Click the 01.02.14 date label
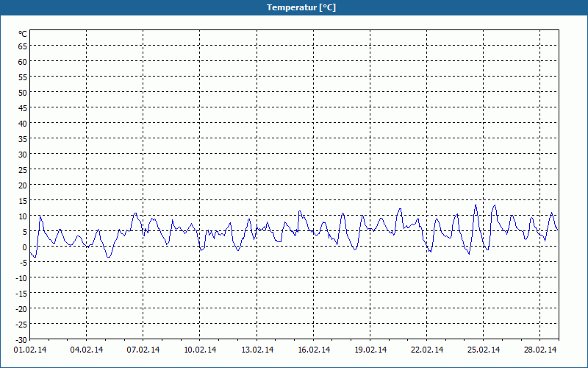 pyautogui.click(x=30, y=350)
